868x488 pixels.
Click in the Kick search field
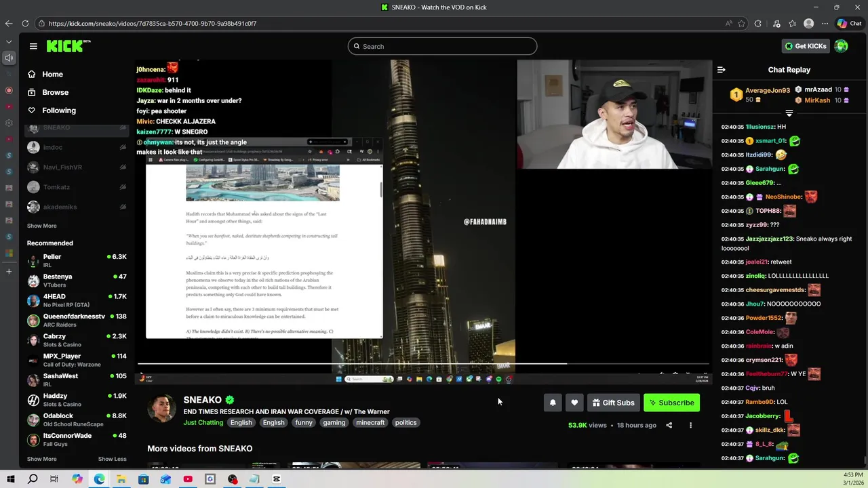pos(442,46)
